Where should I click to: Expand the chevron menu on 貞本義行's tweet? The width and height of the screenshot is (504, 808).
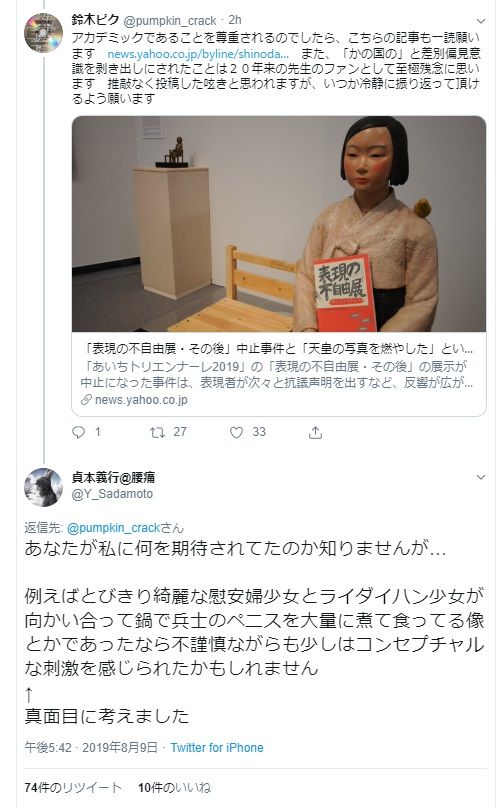[481, 477]
